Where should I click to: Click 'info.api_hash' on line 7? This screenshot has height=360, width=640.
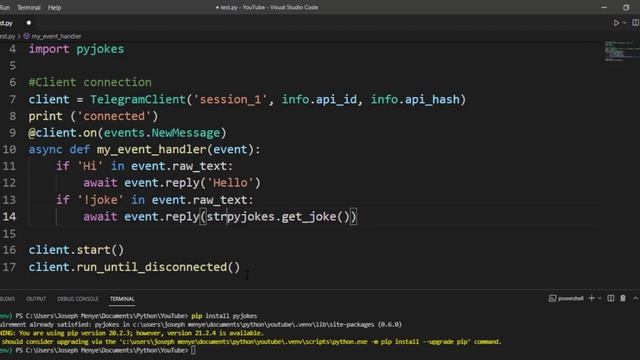[x=415, y=100]
